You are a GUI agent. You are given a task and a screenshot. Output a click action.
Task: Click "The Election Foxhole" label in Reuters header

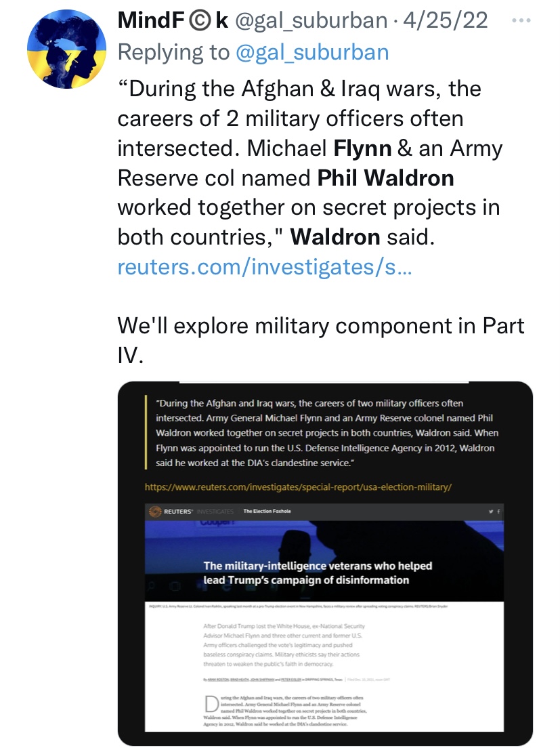(x=267, y=512)
